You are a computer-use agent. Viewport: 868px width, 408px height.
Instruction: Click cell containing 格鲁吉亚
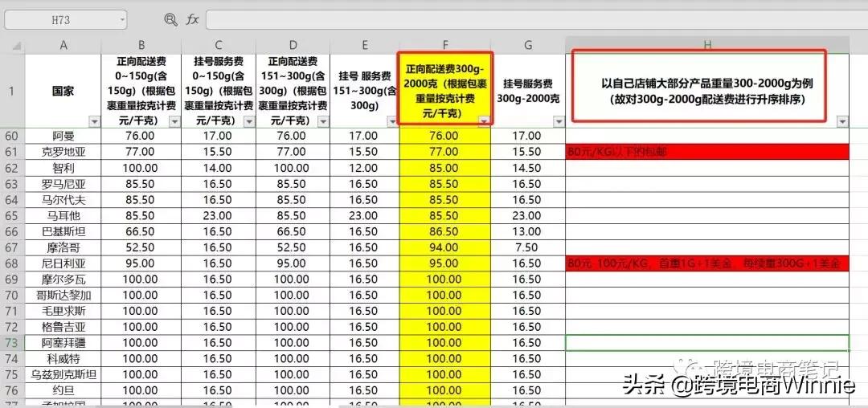point(63,327)
